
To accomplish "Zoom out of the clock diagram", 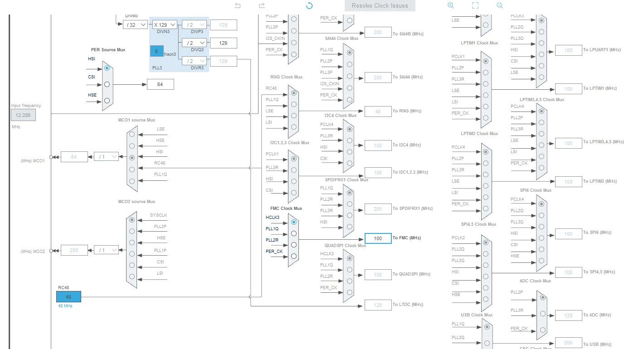I will (499, 5).
